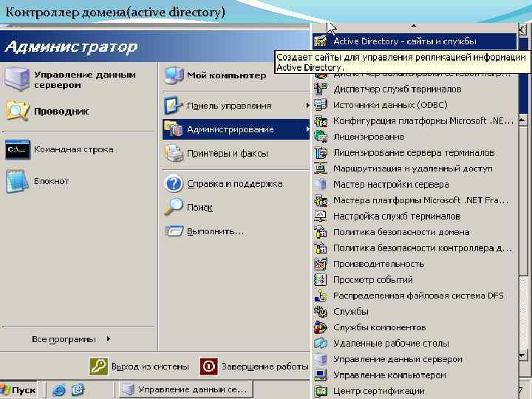This screenshot has width=532, height=399.
Task: Click Распределенная файловая система DFS icon
Action: (x=321, y=296)
